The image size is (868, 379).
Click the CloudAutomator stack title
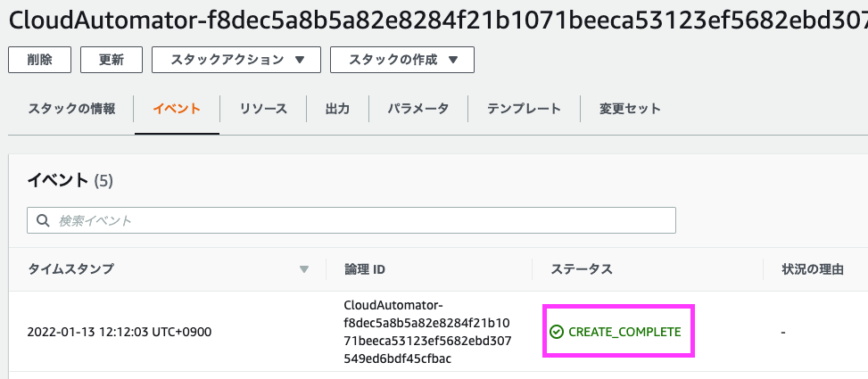tap(438, 21)
